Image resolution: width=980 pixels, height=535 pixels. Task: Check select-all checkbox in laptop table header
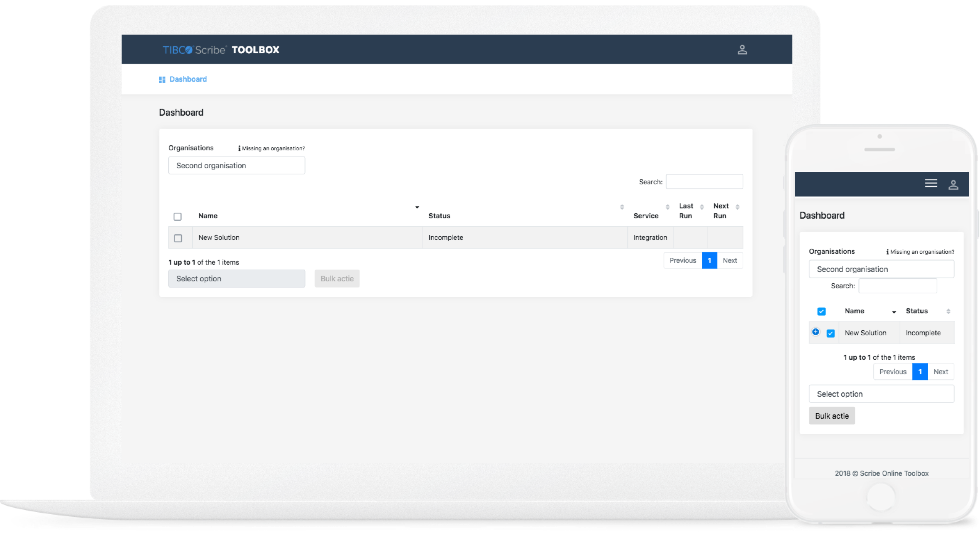[x=178, y=217]
